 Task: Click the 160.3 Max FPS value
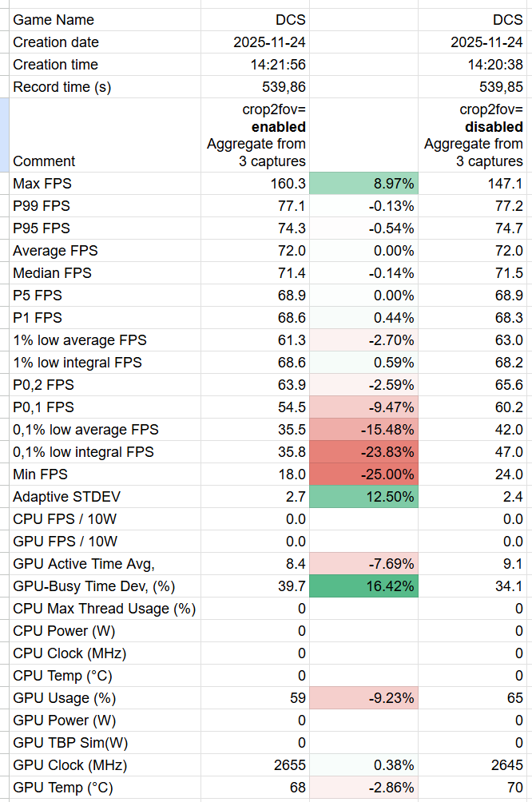(288, 184)
